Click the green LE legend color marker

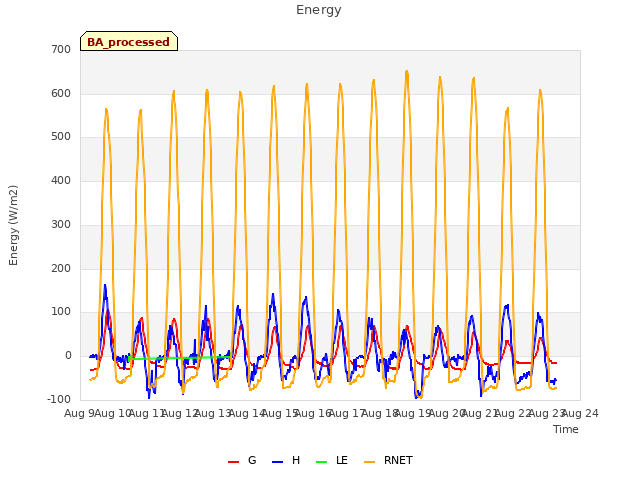point(322,462)
